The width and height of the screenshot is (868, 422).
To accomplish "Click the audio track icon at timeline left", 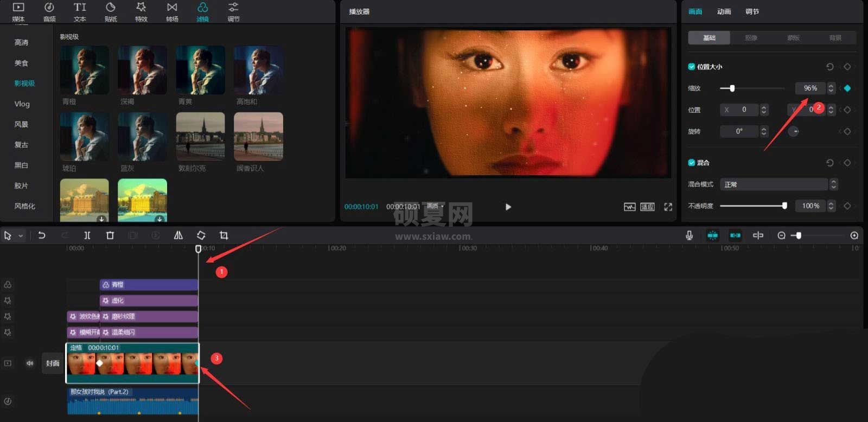I will pos(8,401).
